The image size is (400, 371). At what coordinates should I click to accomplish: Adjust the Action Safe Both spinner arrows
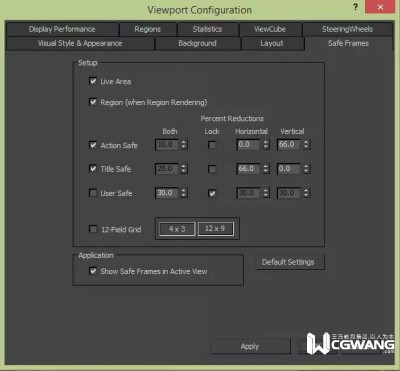point(184,144)
